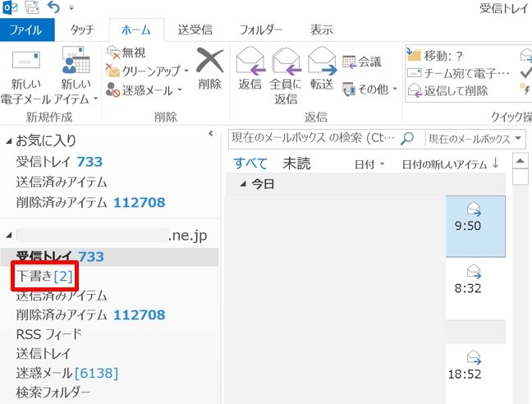Show only Unread (未読) messages
This screenshot has width=532, height=404.
pyautogui.click(x=296, y=163)
